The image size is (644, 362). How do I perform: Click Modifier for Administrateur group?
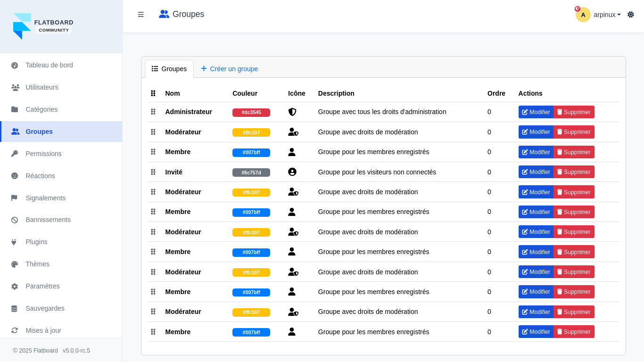536,112
